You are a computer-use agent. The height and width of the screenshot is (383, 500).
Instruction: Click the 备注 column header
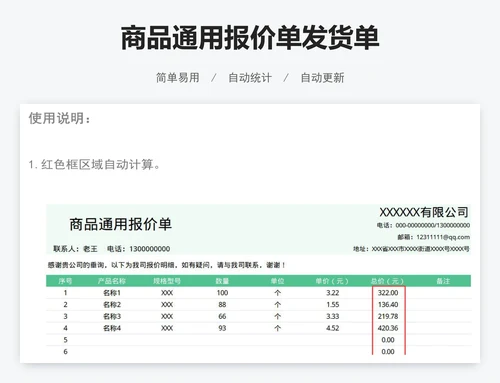[x=443, y=281]
